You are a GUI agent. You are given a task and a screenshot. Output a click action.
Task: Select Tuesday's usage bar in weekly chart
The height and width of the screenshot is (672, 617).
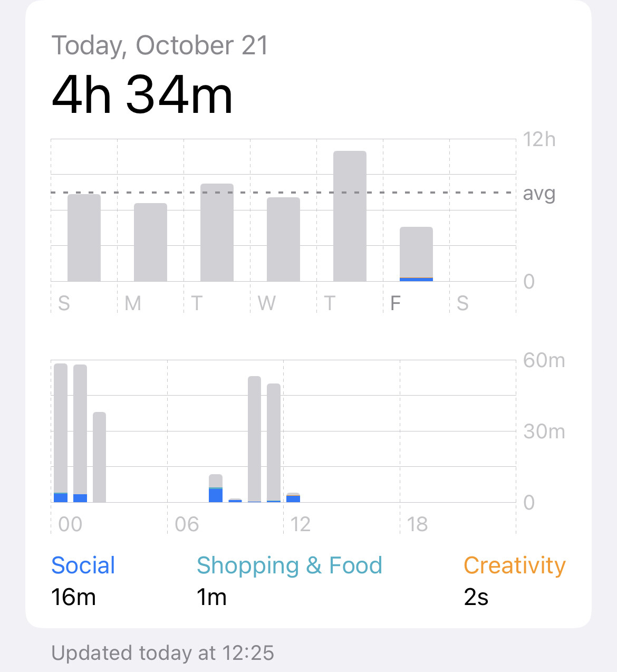[217, 232]
